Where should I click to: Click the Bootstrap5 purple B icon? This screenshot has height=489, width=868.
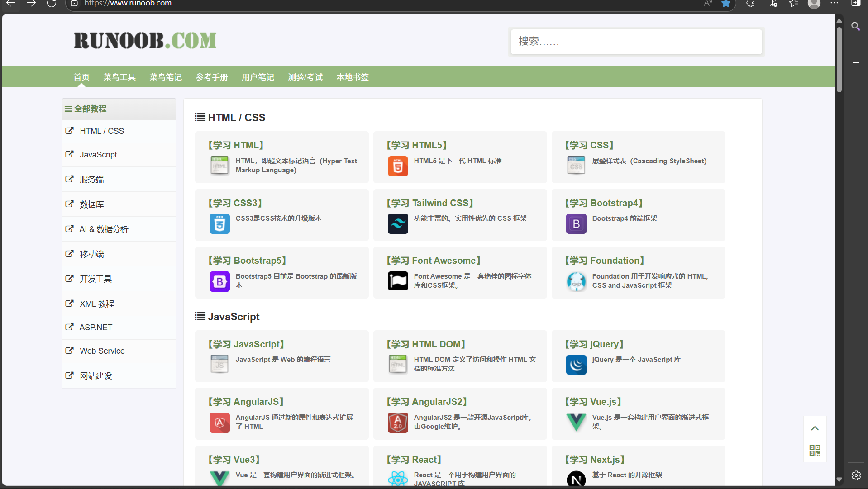tap(219, 281)
